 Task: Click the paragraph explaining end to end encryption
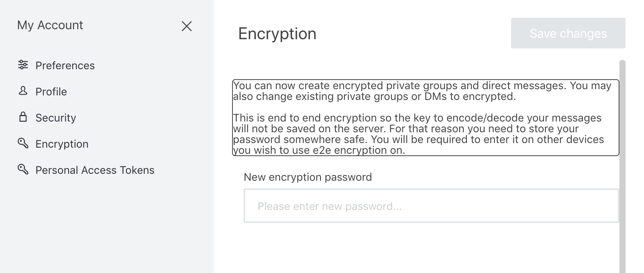point(419,134)
